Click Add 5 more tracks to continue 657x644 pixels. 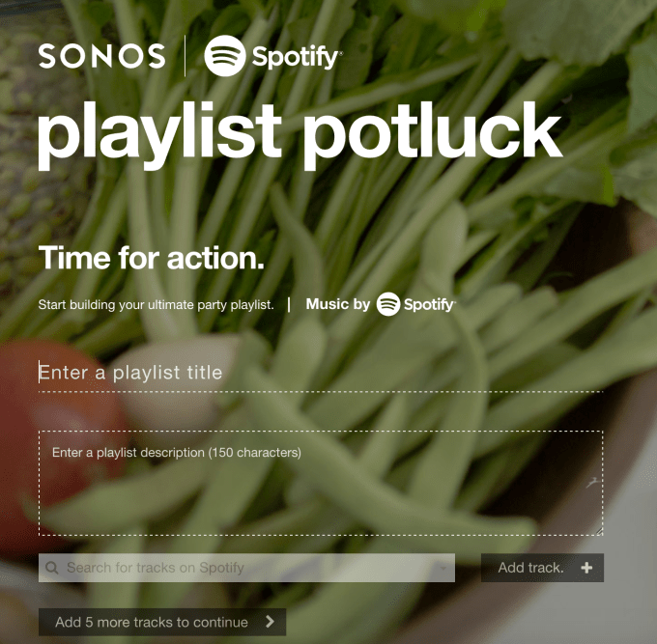click(x=162, y=622)
